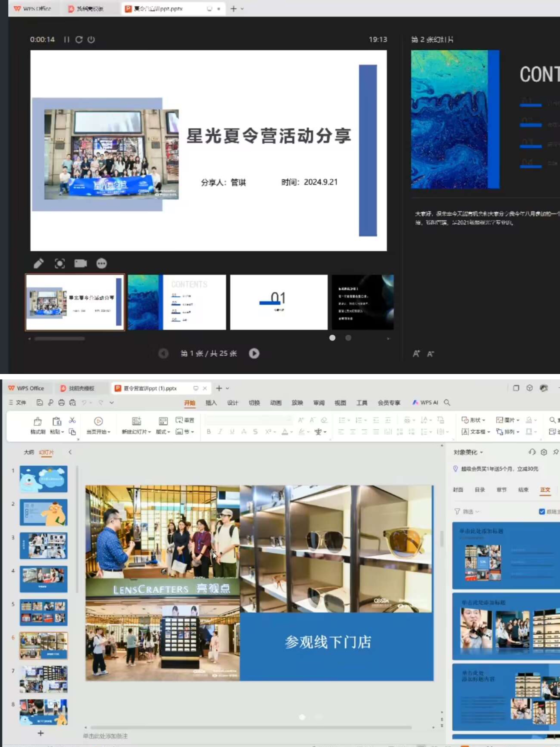
Task: Toggle italic formatting
Action: coord(220,432)
